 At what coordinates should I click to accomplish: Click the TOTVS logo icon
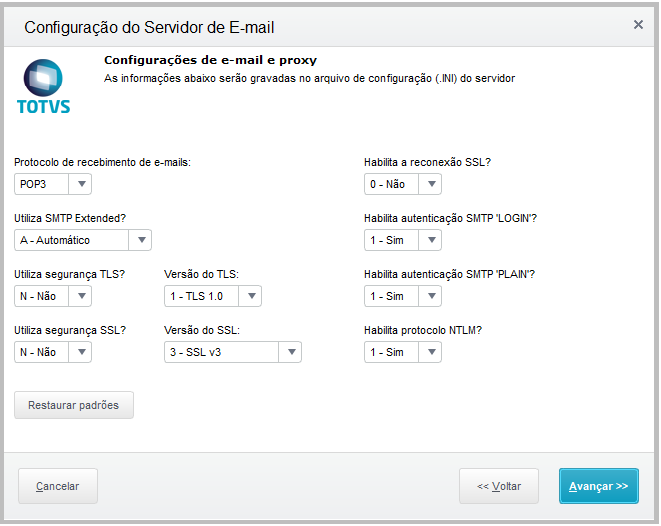pos(44,85)
